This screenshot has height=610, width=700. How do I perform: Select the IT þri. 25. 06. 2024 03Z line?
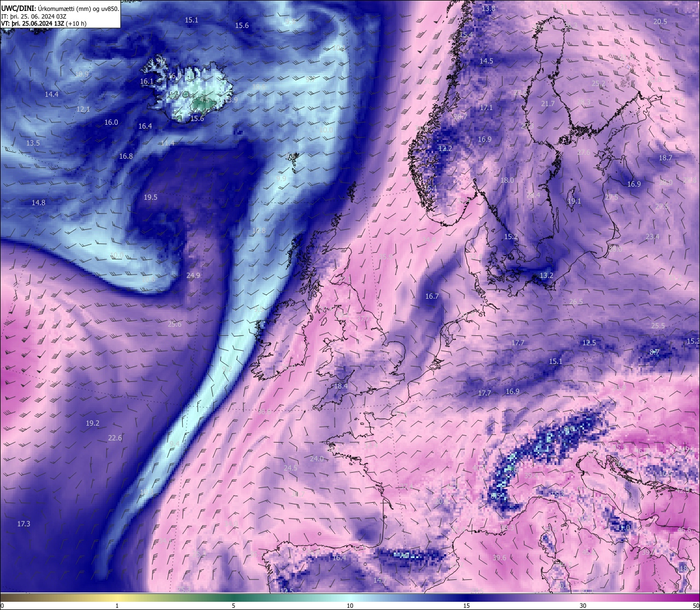point(34,16)
